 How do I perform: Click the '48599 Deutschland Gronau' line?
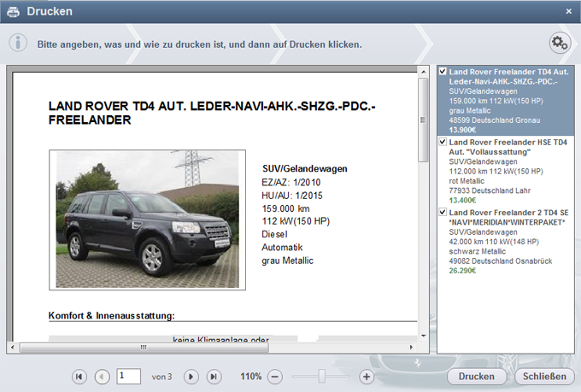coord(495,120)
